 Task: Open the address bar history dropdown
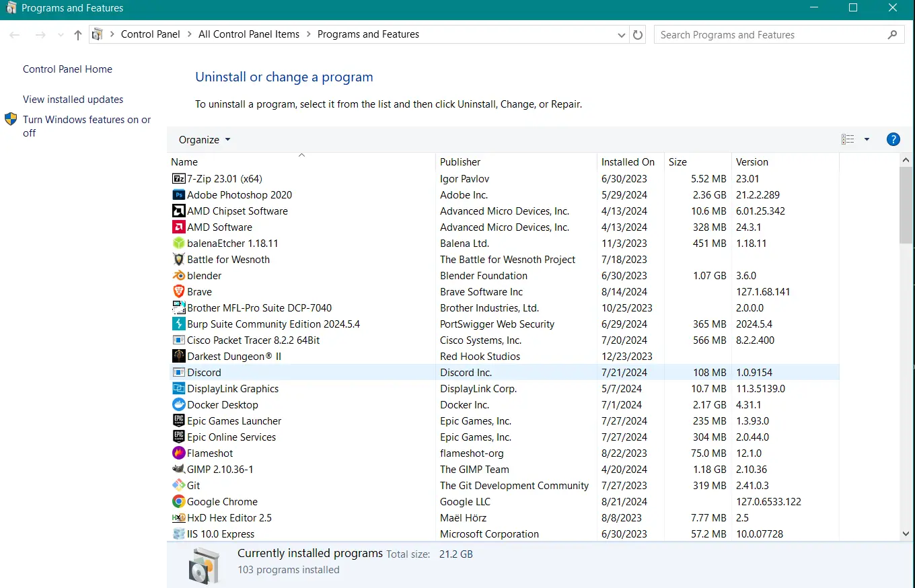point(622,35)
